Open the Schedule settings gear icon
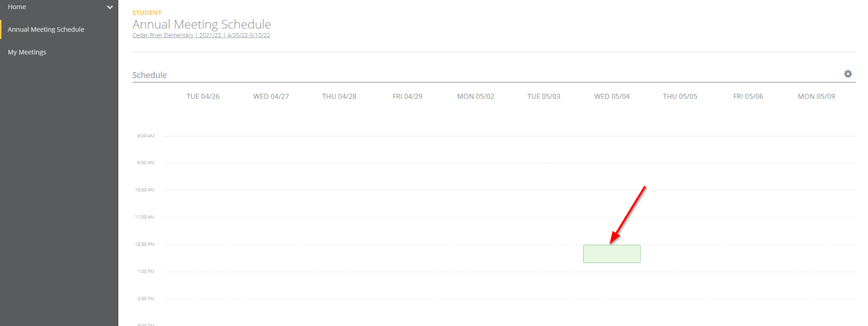 pos(848,74)
